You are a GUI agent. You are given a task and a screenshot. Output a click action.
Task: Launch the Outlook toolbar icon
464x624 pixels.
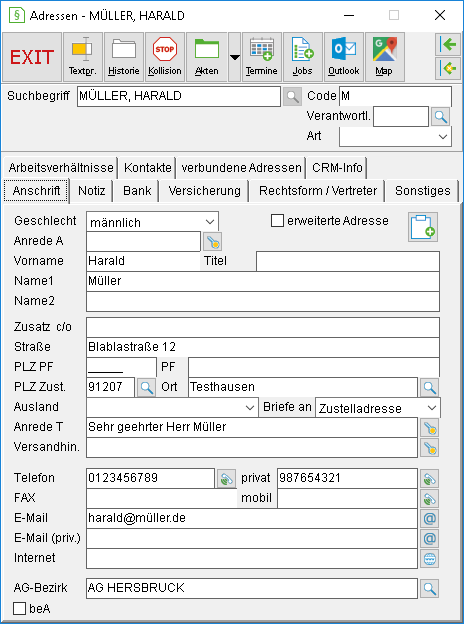pos(344,57)
